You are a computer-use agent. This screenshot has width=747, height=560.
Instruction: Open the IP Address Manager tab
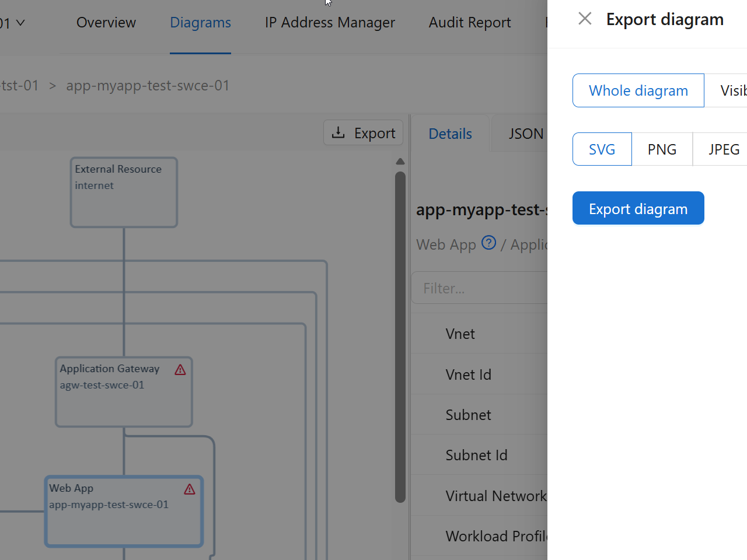click(x=330, y=23)
